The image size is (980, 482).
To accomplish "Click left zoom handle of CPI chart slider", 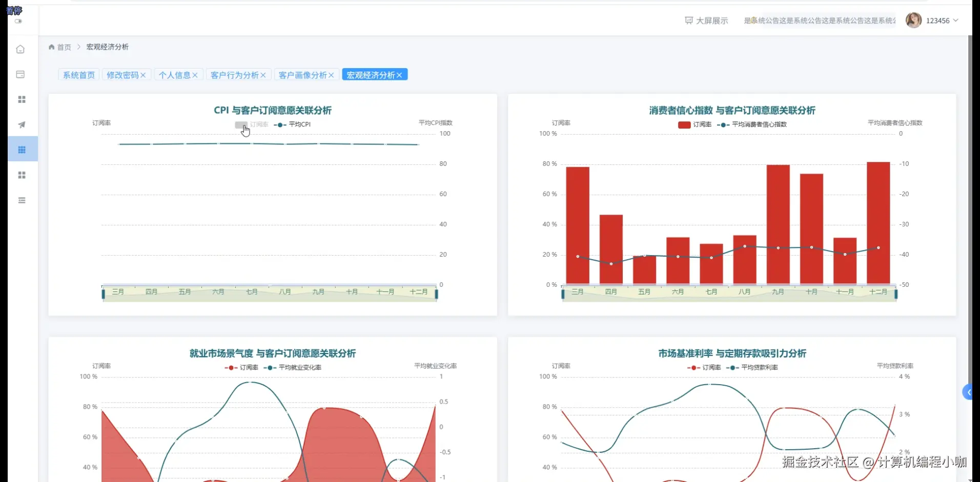I will (104, 294).
